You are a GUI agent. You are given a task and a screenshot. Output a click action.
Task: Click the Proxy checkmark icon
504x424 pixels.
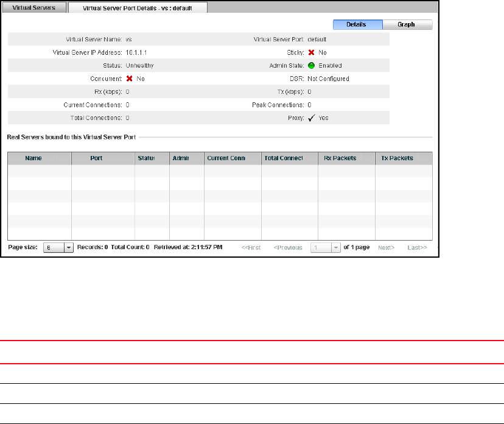pos(310,118)
